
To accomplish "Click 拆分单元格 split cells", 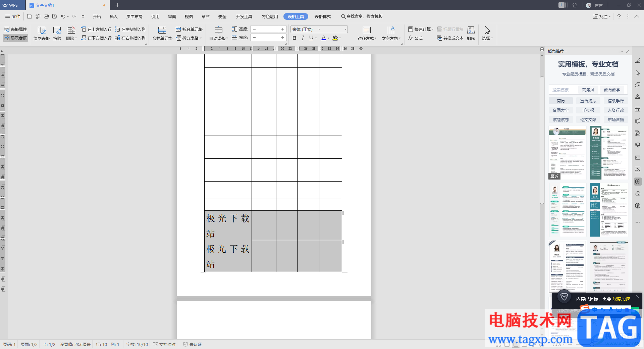I will 189,30.
